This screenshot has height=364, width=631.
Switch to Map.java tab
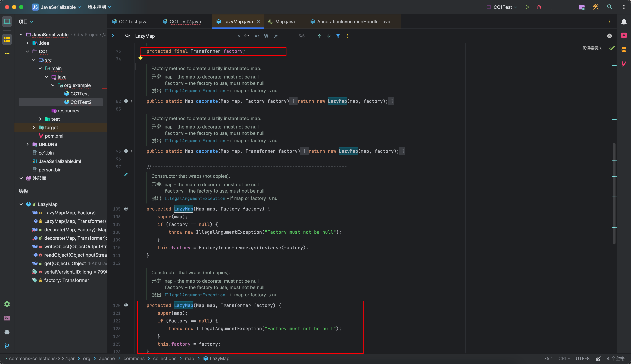point(282,21)
